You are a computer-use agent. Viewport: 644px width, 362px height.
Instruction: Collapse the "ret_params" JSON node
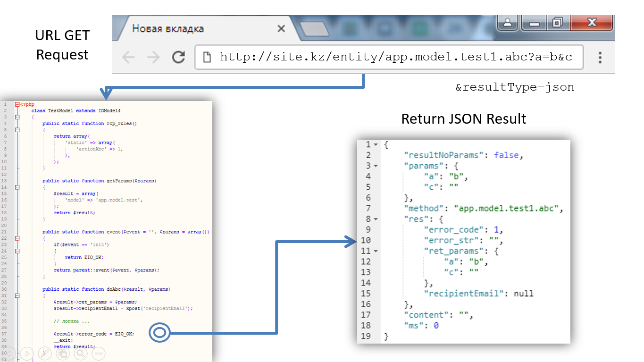coord(376,251)
